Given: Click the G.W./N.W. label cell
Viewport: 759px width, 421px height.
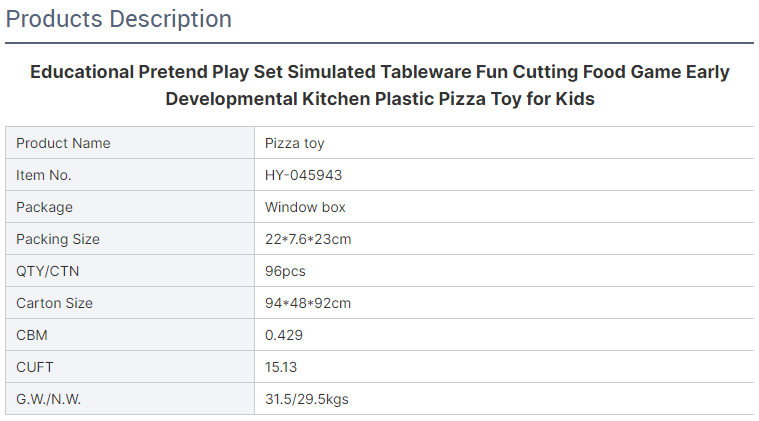Looking at the screenshot, I should pos(130,398).
